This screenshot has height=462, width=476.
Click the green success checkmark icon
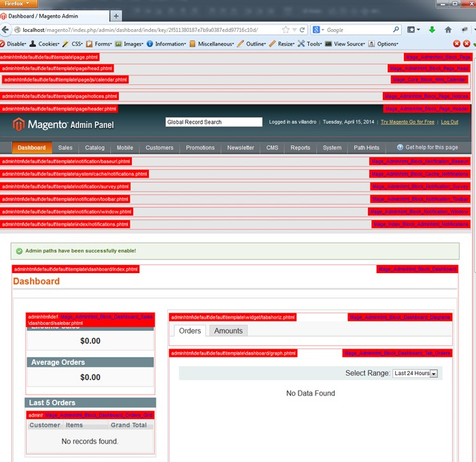[19, 251]
